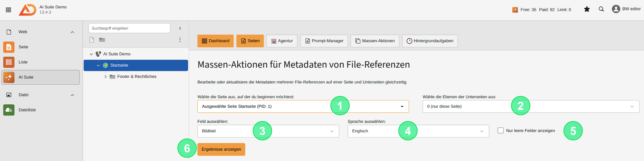This screenshot has width=644, height=161.
Task: Open the search magnifier icon
Action: coord(601,9)
